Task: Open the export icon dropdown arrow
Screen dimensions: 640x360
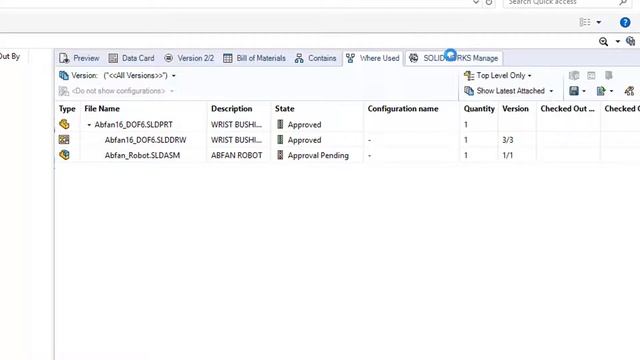Action: [611, 91]
